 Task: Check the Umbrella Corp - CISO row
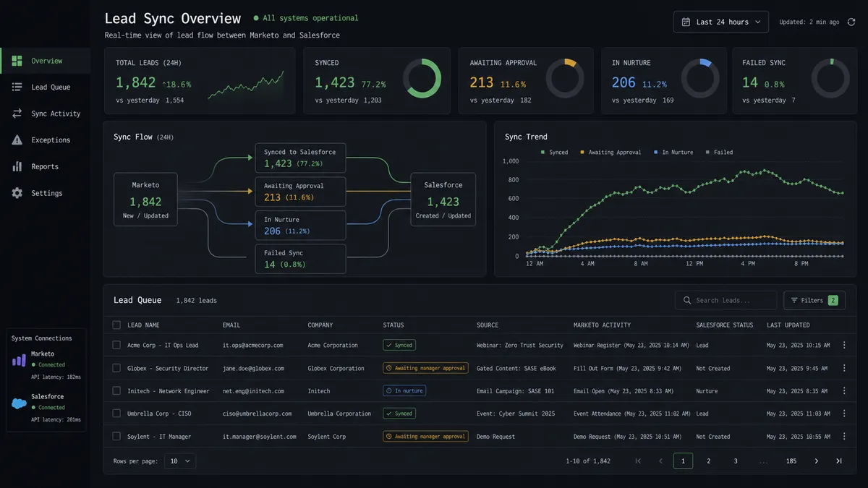click(x=116, y=414)
